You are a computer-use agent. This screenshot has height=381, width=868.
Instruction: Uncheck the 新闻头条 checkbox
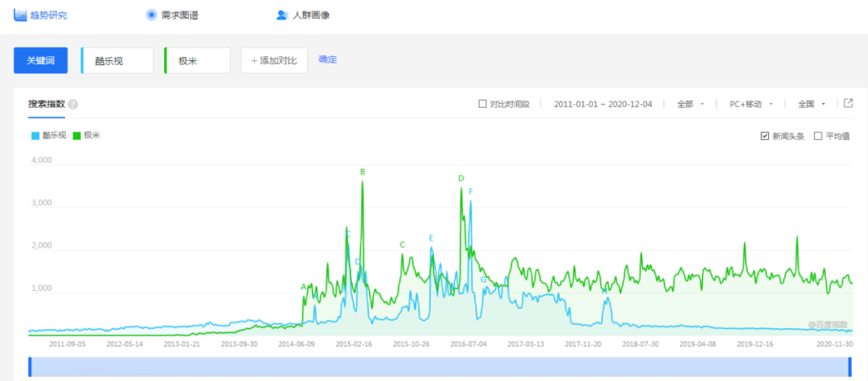point(765,136)
